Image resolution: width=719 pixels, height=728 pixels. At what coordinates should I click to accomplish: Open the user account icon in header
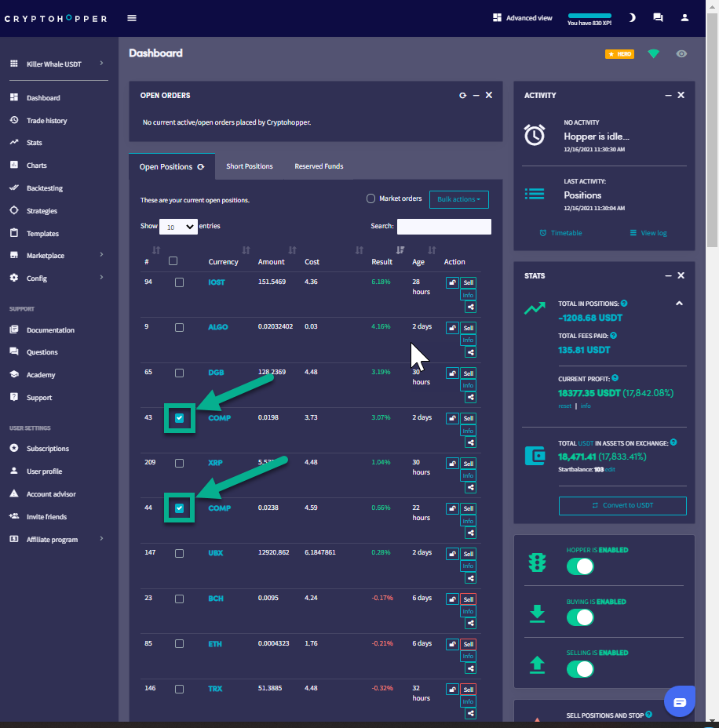[x=684, y=18]
